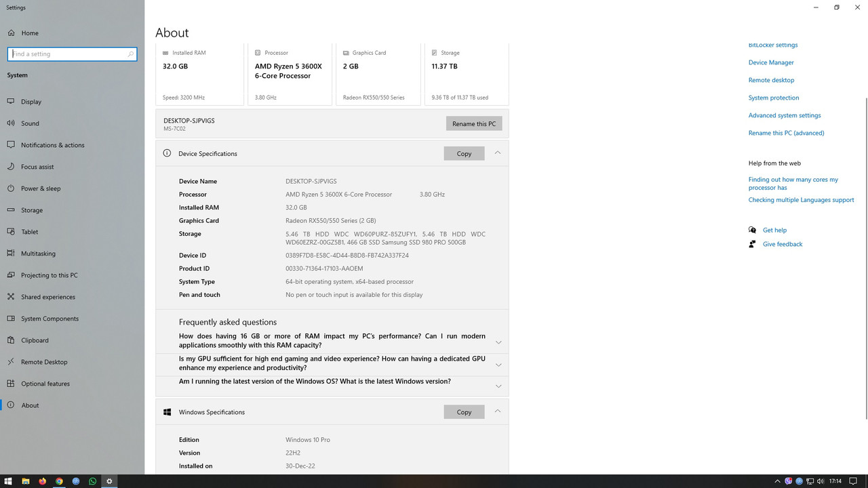
Task: Collapse the Windows Specifications section
Action: 498,411
